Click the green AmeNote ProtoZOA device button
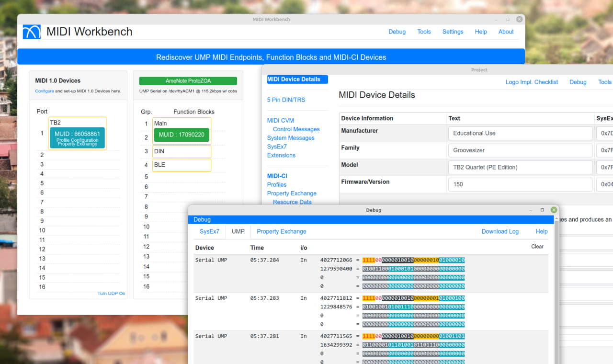This screenshot has height=364, width=613. [188, 80]
